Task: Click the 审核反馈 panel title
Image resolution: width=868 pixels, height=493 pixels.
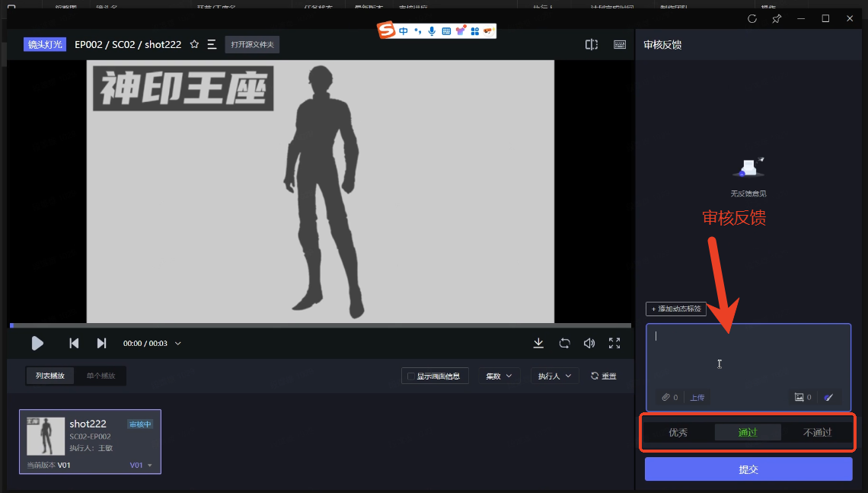Action: click(662, 45)
